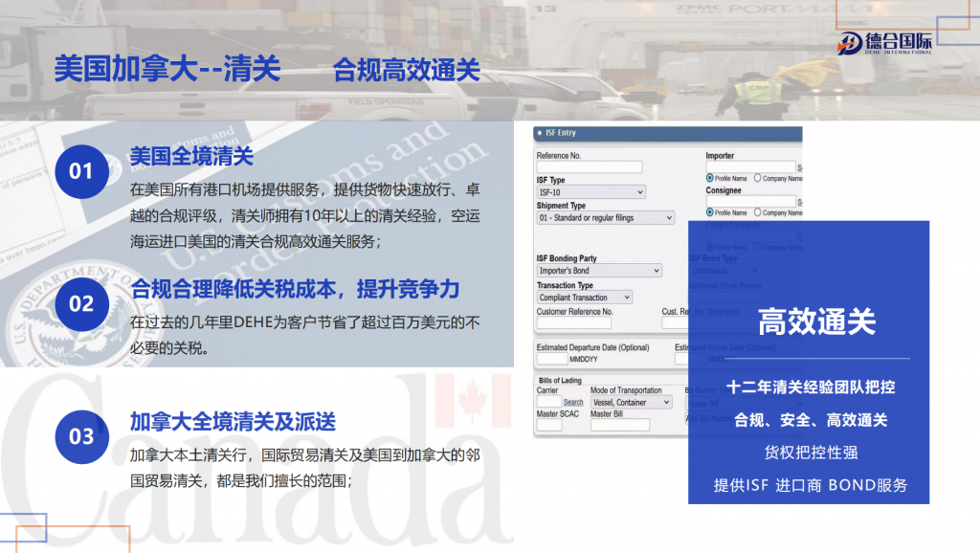
Task: Expand the Transaction Type dropdown
Action: pyautogui.click(x=584, y=298)
